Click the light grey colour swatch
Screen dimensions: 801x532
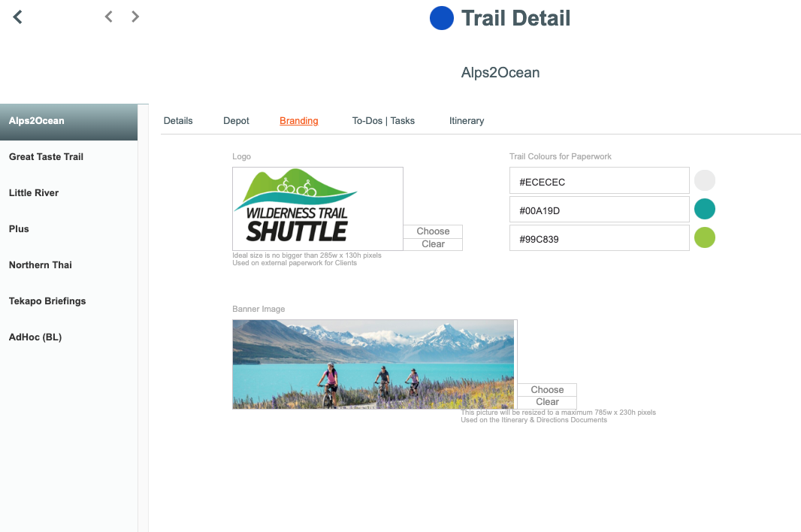[x=705, y=180]
